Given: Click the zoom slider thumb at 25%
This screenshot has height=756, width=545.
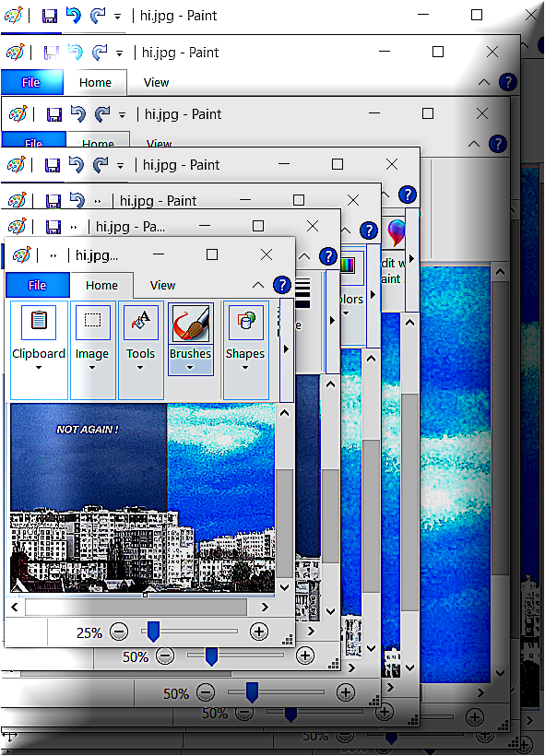Looking at the screenshot, I should pyautogui.click(x=153, y=632).
